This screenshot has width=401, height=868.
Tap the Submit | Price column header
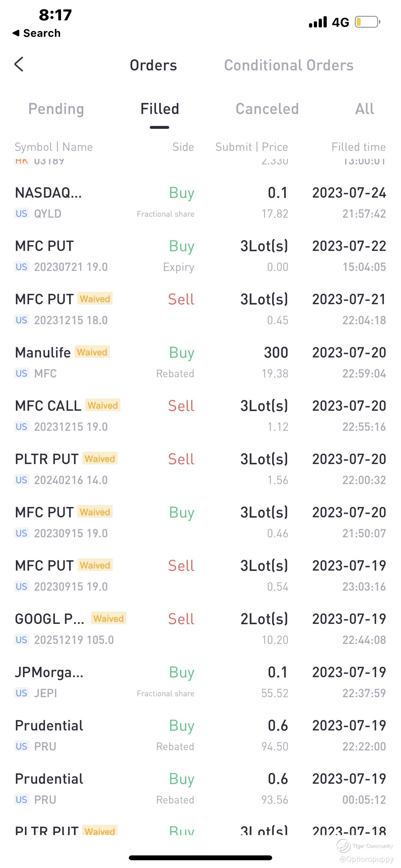[252, 147]
